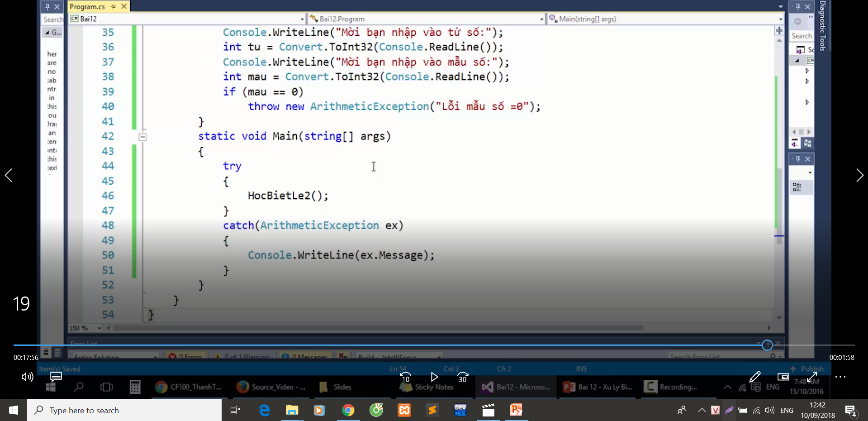Go to the next video with the right arrow
Viewport: 868px width, 421px height.
[x=859, y=175]
